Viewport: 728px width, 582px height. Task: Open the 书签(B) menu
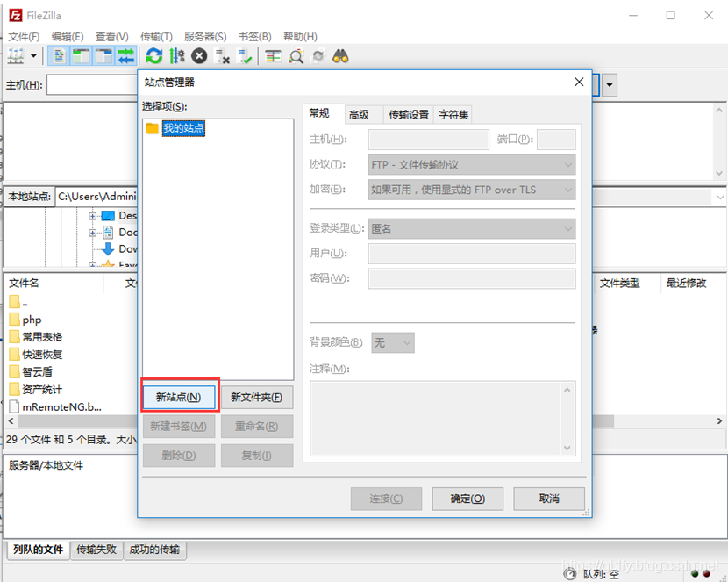click(255, 36)
